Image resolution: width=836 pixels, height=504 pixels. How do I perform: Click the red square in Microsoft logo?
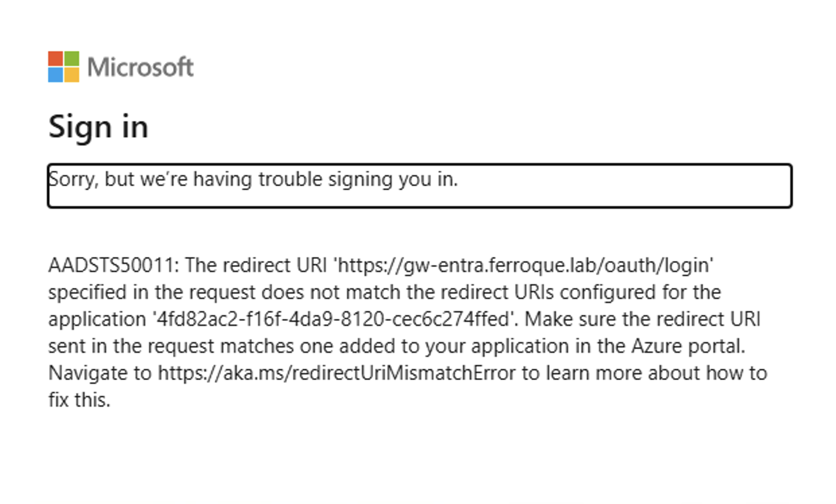click(55, 59)
